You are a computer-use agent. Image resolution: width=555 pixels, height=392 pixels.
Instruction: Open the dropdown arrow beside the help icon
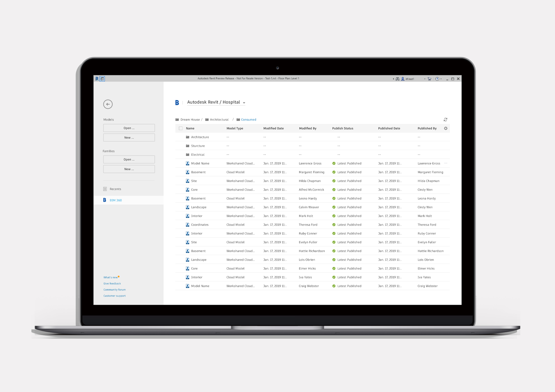(441, 79)
